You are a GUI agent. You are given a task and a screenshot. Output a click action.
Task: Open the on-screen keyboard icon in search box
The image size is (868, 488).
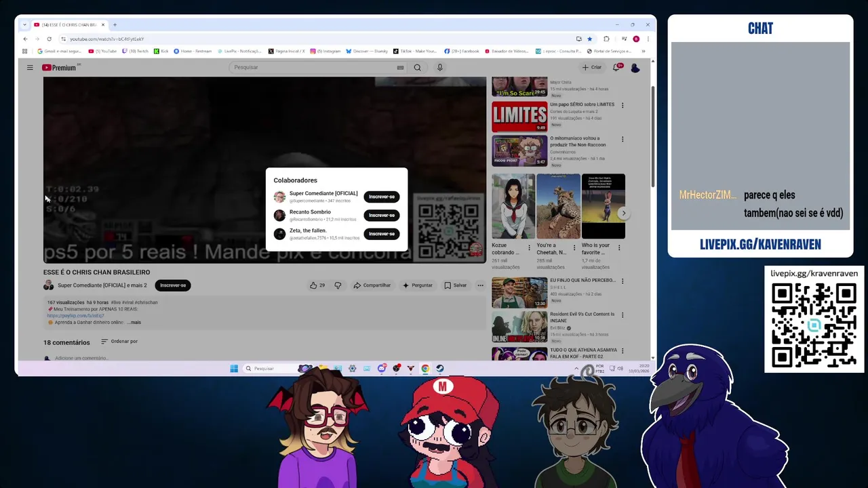click(x=400, y=67)
